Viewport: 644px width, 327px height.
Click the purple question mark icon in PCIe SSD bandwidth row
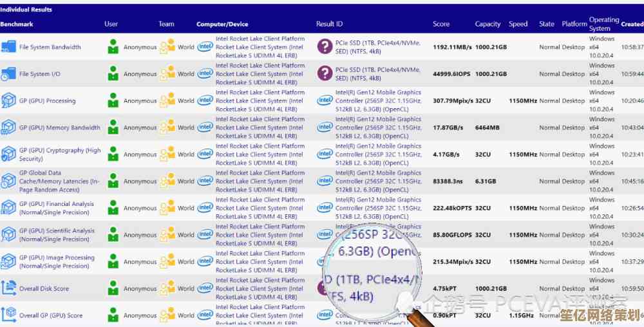coord(325,47)
